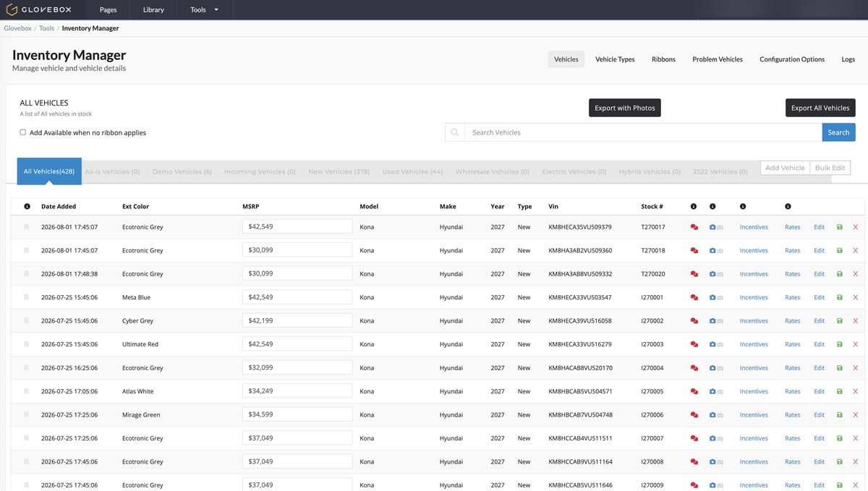Viewport: 868px width, 491px height.
Task: Delete vehicle with stock I270004
Action: tap(856, 368)
